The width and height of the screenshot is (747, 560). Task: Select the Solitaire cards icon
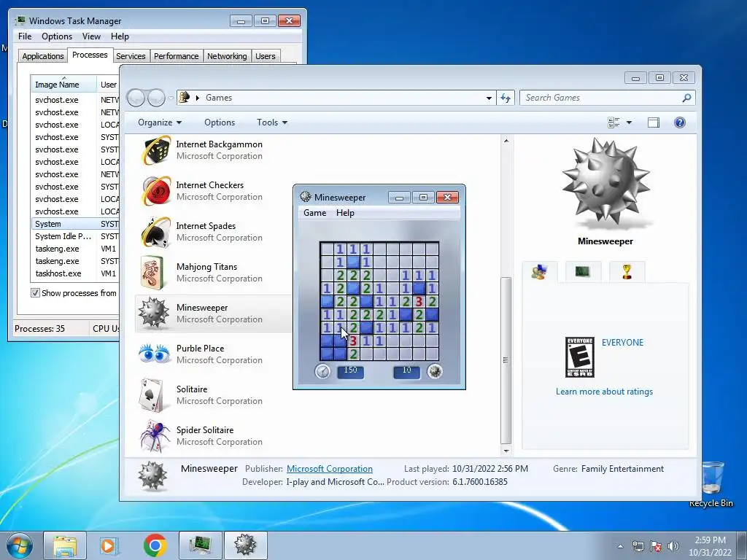pos(152,394)
